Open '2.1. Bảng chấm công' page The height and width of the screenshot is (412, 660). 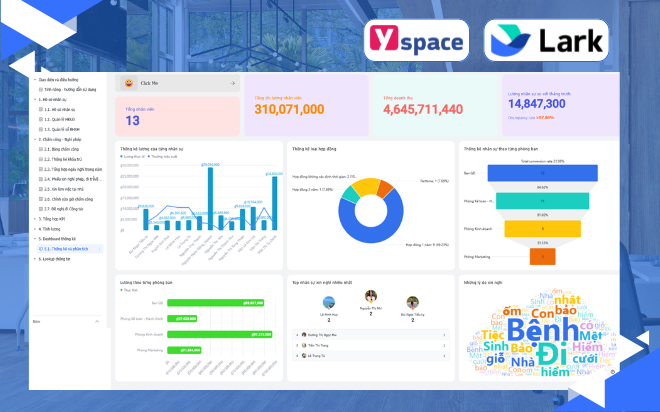[x=61, y=149]
